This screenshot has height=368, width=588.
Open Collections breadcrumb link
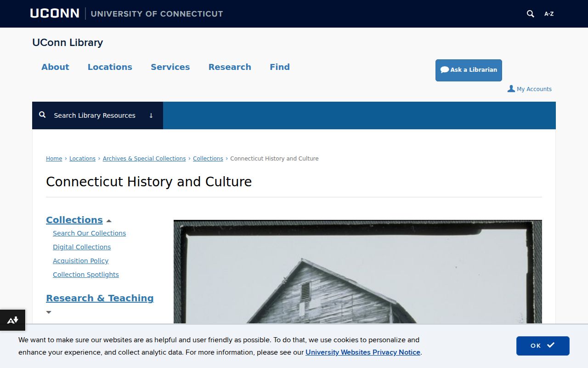[208, 158]
